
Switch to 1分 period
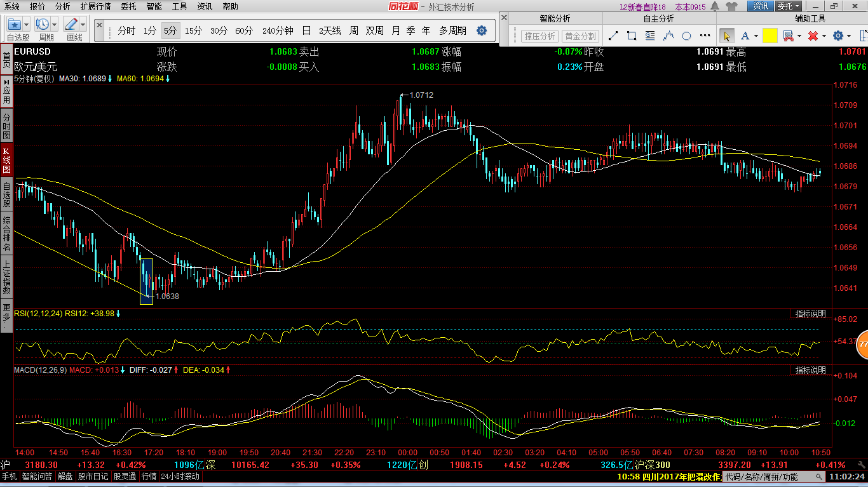click(149, 30)
